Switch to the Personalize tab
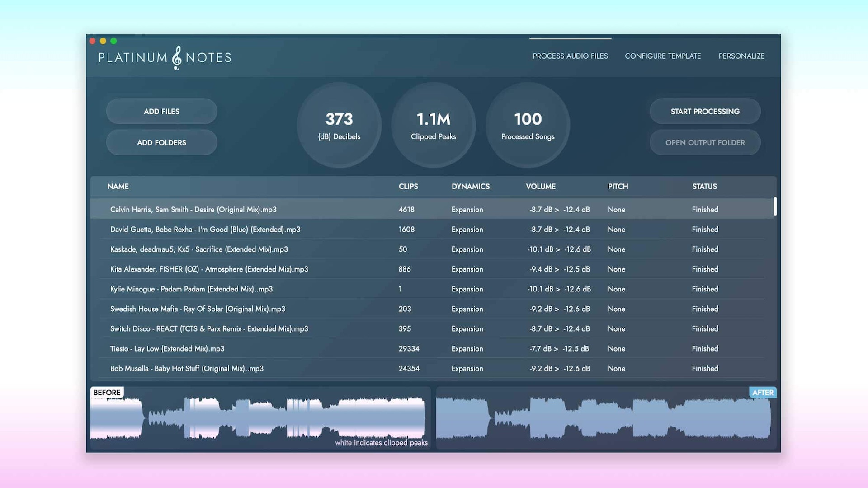 (741, 56)
